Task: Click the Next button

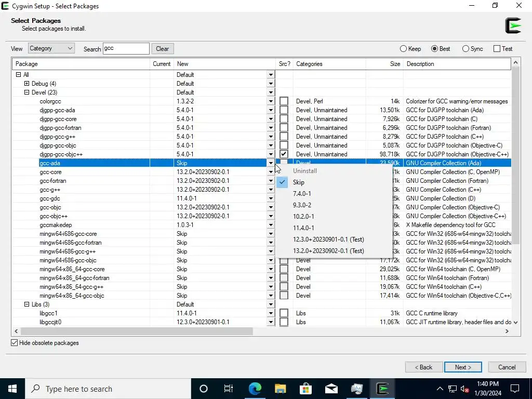Action: [463, 367]
